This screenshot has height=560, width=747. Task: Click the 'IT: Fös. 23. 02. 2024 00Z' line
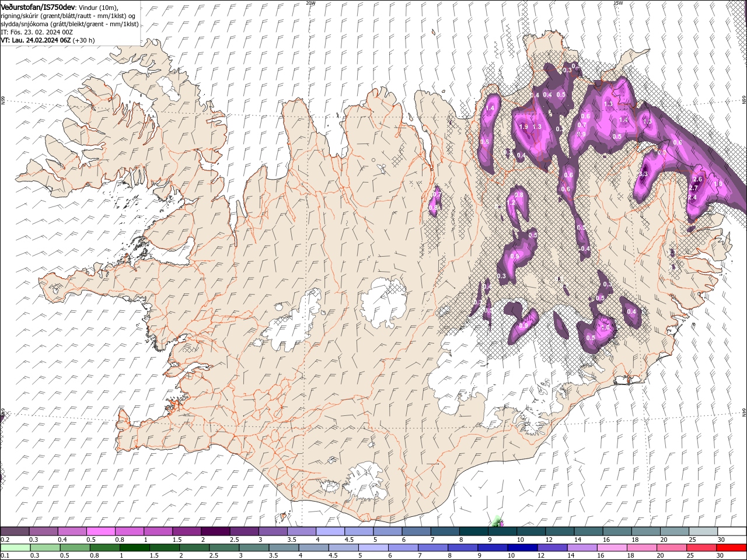[36, 32]
